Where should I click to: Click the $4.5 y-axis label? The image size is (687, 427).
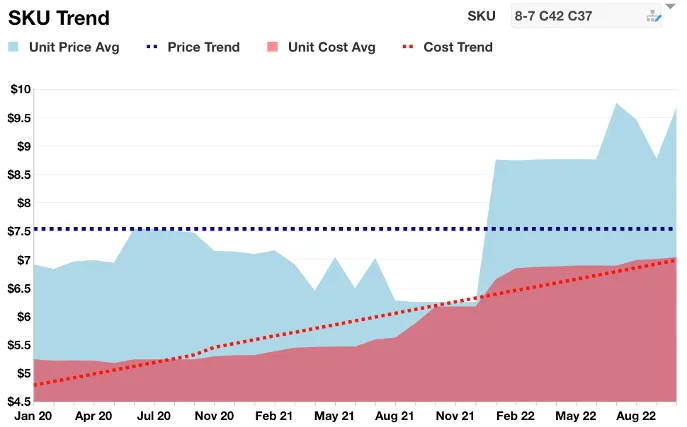19,401
